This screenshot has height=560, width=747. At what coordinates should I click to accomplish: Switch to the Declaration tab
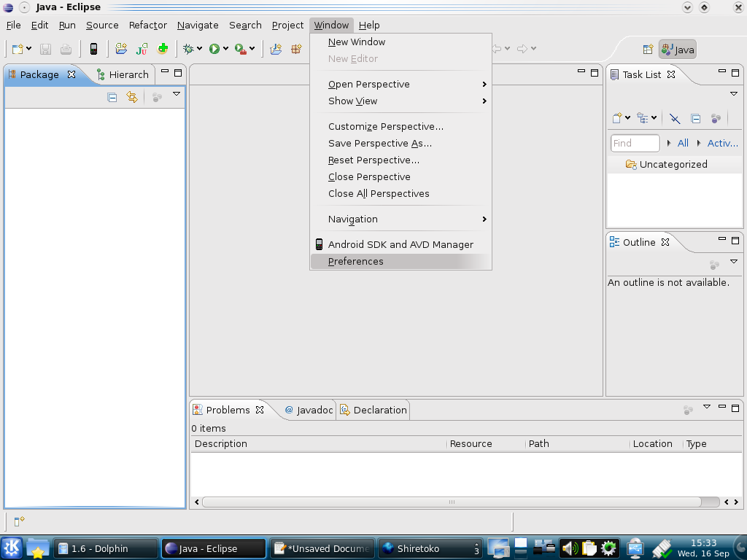point(373,410)
